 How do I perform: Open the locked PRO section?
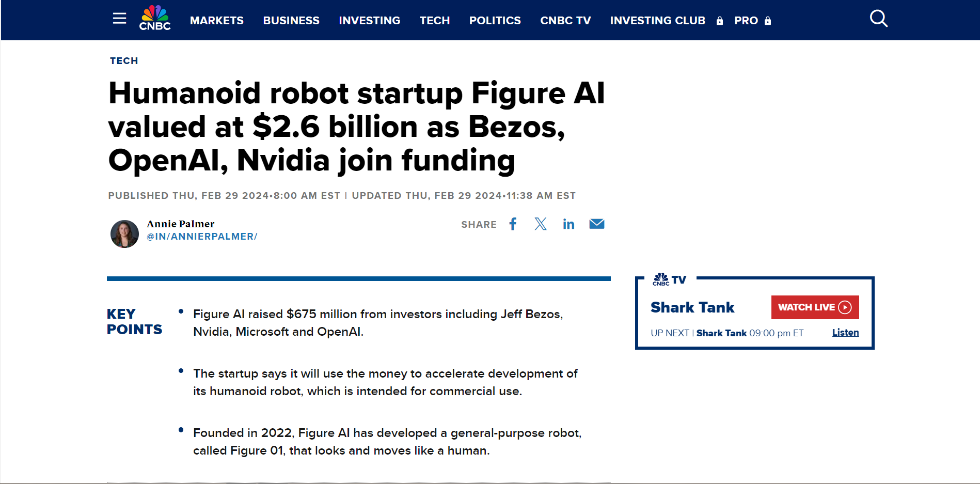pos(746,21)
